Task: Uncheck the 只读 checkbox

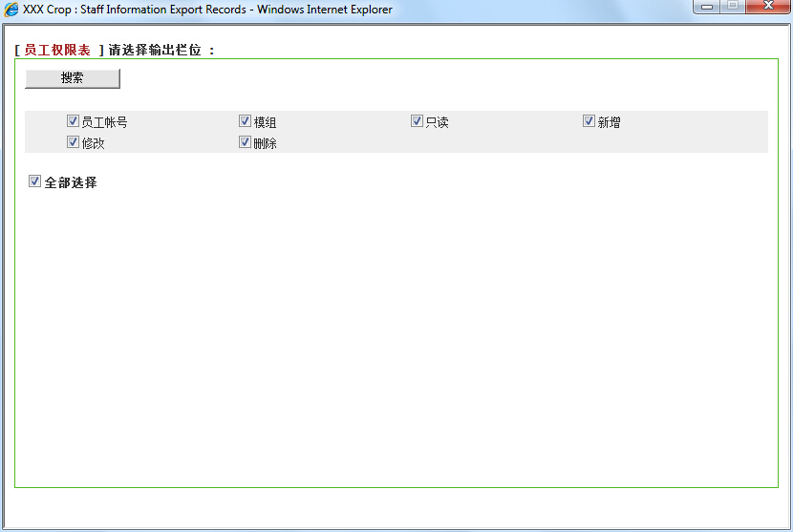Action: tap(417, 121)
